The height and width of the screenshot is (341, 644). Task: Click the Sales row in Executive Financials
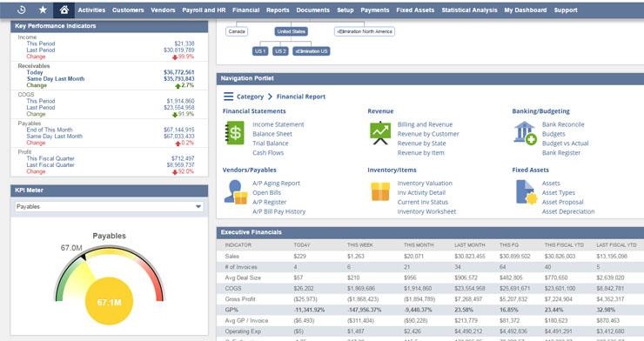click(x=430, y=256)
